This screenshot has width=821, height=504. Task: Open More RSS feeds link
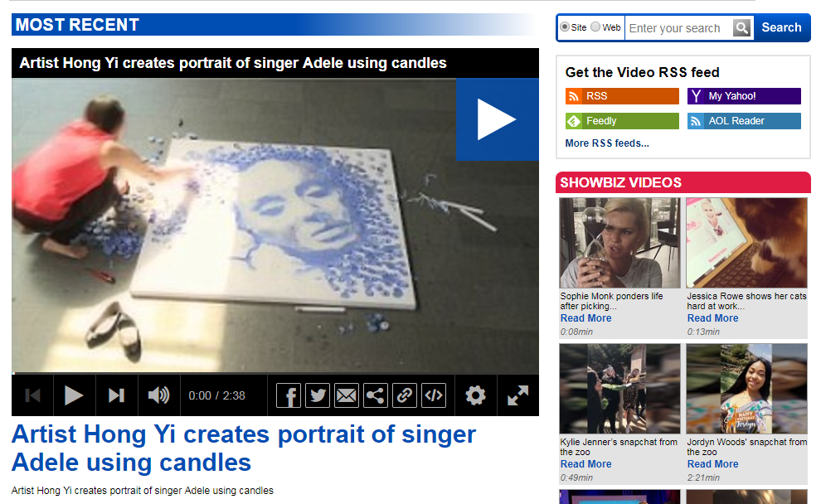click(607, 143)
